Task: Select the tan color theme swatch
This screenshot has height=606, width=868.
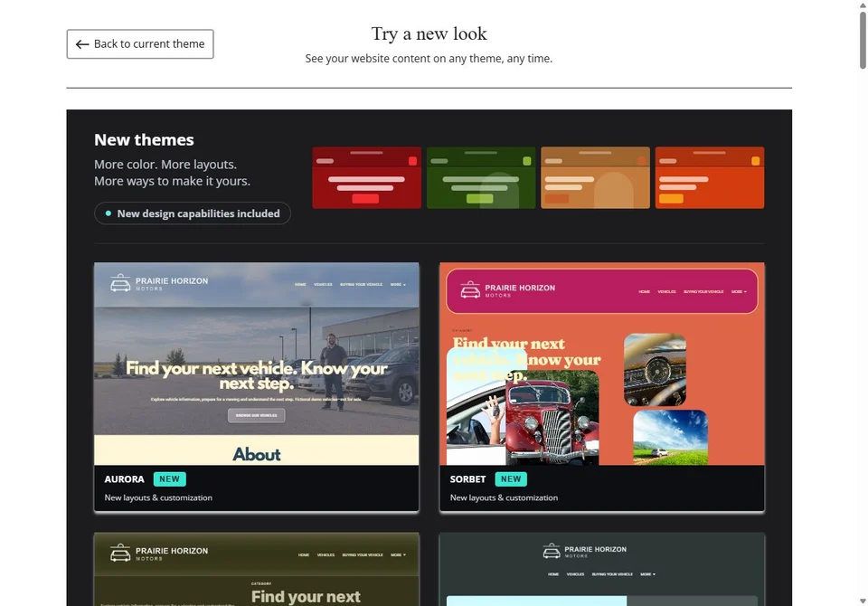Action: (595, 178)
